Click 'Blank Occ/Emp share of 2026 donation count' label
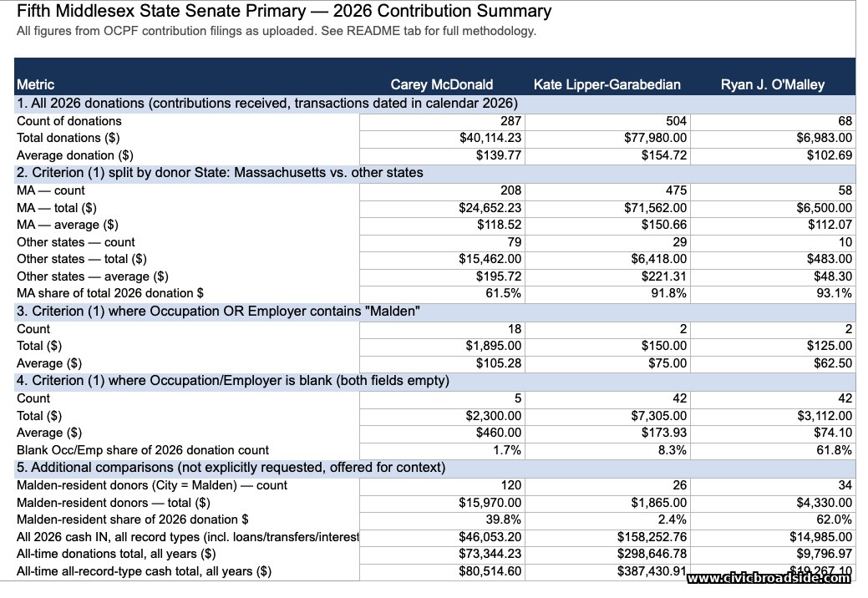868x598 pixels. [x=143, y=450]
